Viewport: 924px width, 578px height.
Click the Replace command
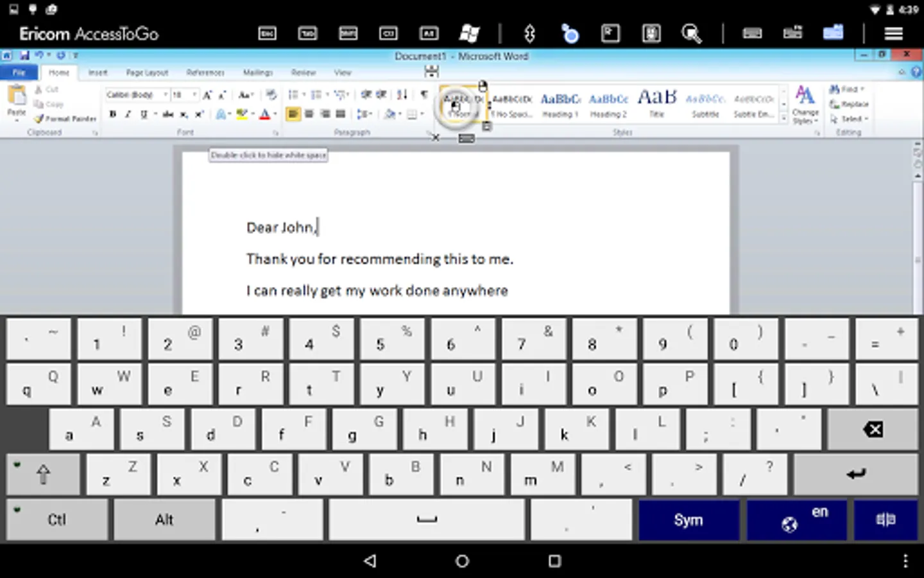tap(849, 104)
